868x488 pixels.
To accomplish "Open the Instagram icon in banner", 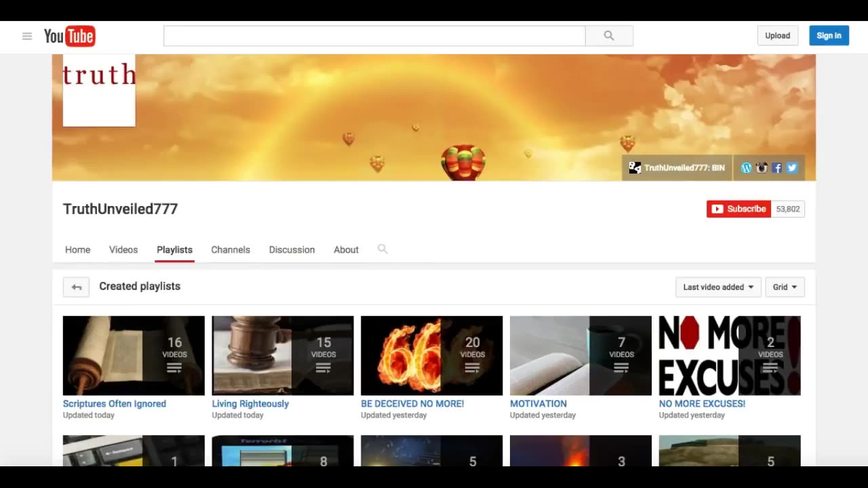I will coord(762,168).
